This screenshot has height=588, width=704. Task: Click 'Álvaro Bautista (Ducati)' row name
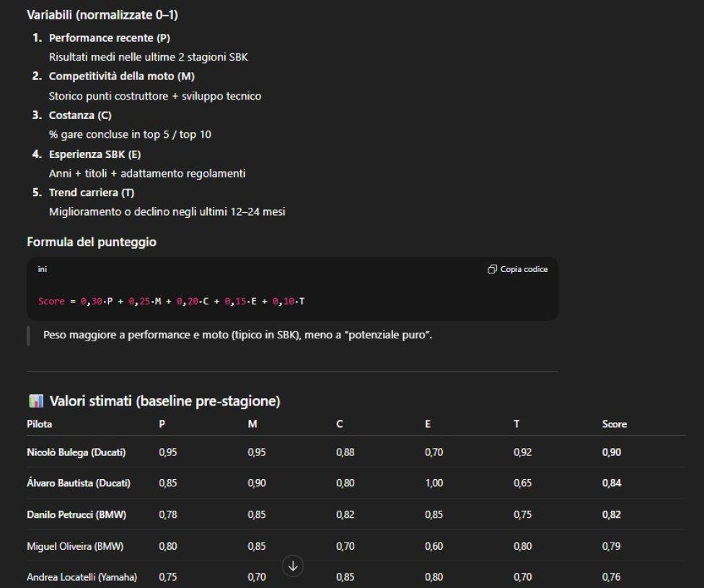(79, 483)
